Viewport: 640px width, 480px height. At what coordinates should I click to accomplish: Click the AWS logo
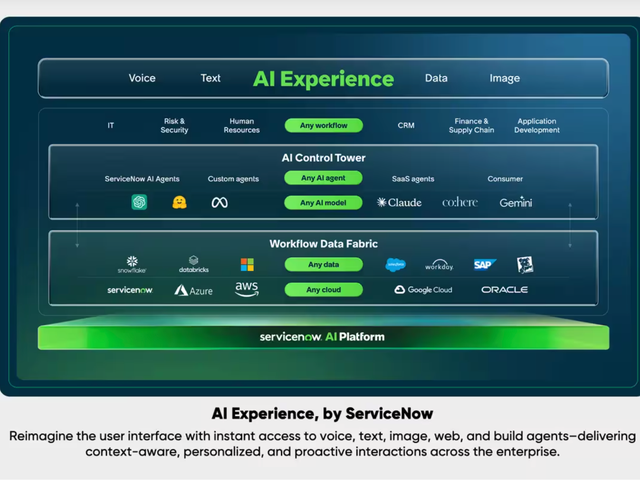click(247, 289)
